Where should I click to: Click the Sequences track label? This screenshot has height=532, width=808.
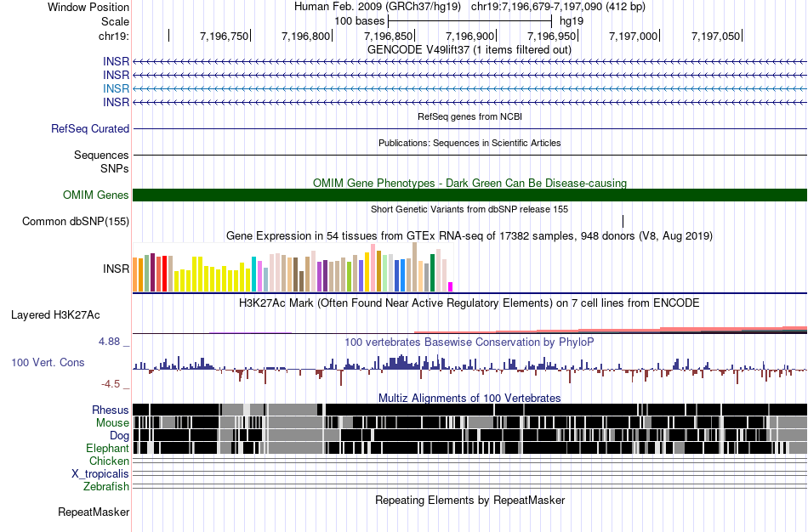(x=101, y=155)
